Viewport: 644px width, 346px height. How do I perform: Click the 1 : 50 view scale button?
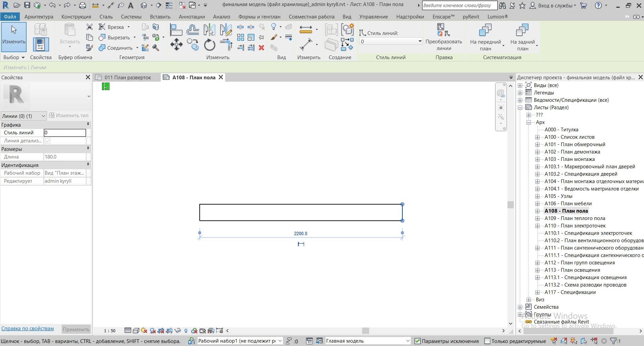point(109,331)
